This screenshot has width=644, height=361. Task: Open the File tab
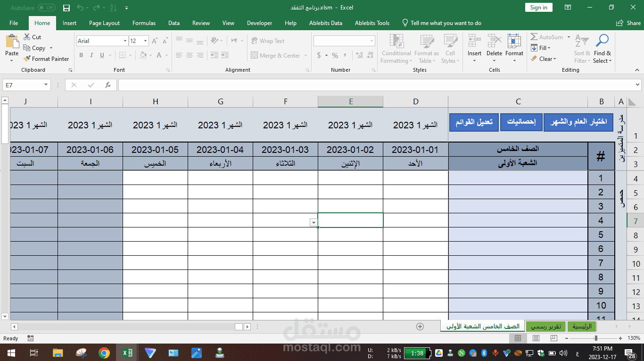tap(14, 23)
